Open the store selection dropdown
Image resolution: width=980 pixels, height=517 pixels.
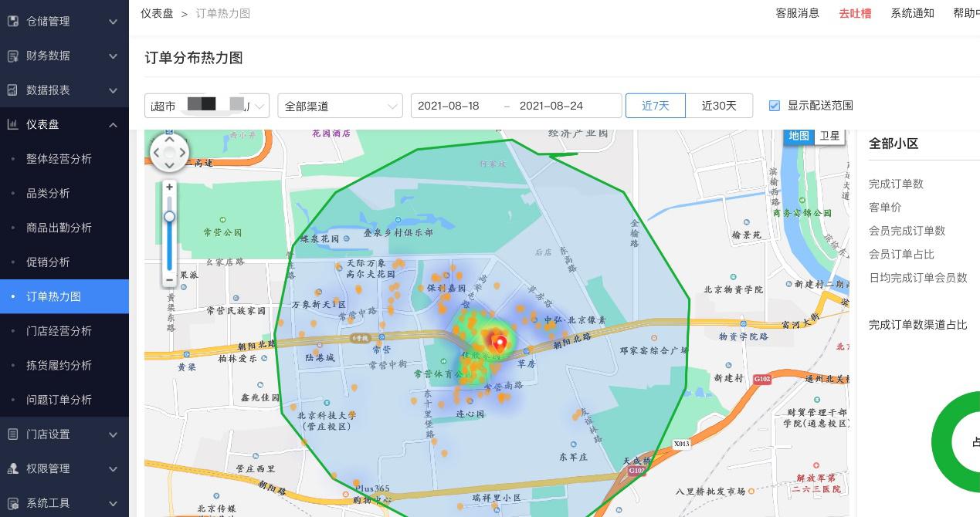coord(207,106)
